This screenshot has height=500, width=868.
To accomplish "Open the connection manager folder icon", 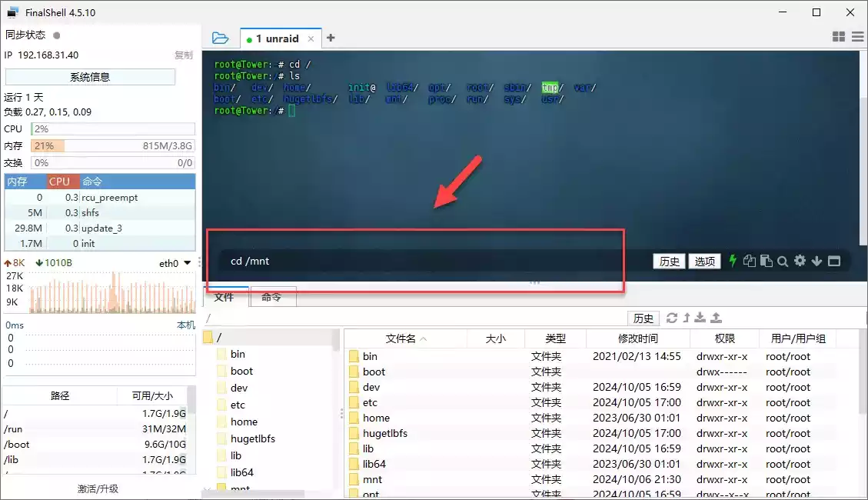I will (220, 38).
